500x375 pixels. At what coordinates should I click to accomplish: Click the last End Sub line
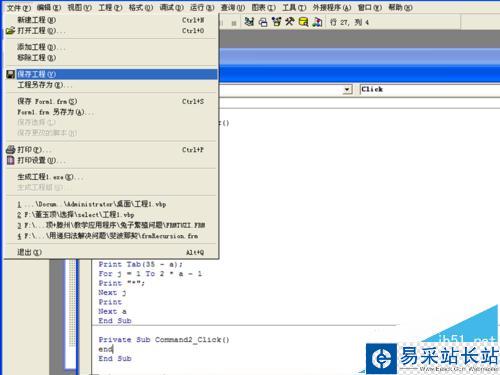pyautogui.click(x=115, y=358)
